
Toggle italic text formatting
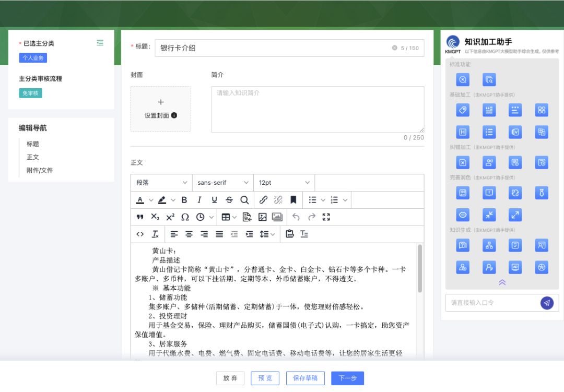click(199, 200)
